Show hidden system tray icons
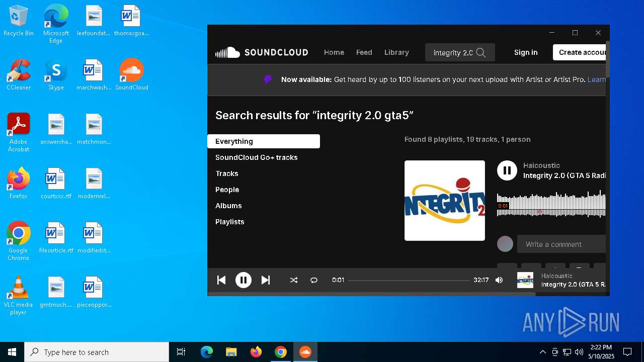644x362 pixels. point(542,352)
